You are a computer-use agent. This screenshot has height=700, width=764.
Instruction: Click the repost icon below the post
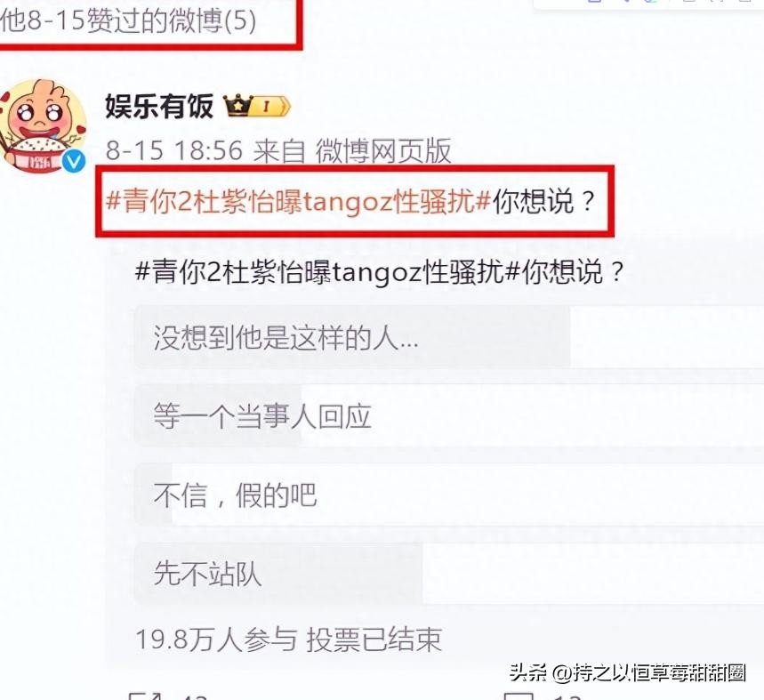pos(145,696)
